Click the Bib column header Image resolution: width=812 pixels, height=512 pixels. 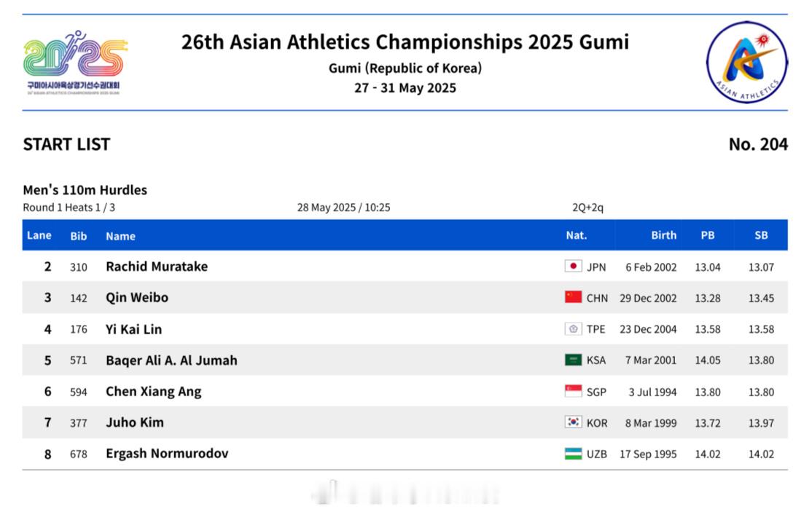[79, 236]
